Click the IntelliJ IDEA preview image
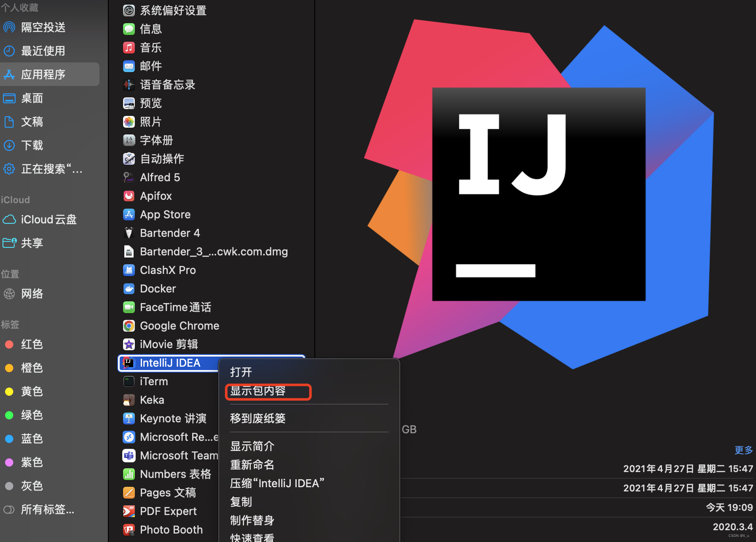This screenshot has height=542, width=756. 539,194
